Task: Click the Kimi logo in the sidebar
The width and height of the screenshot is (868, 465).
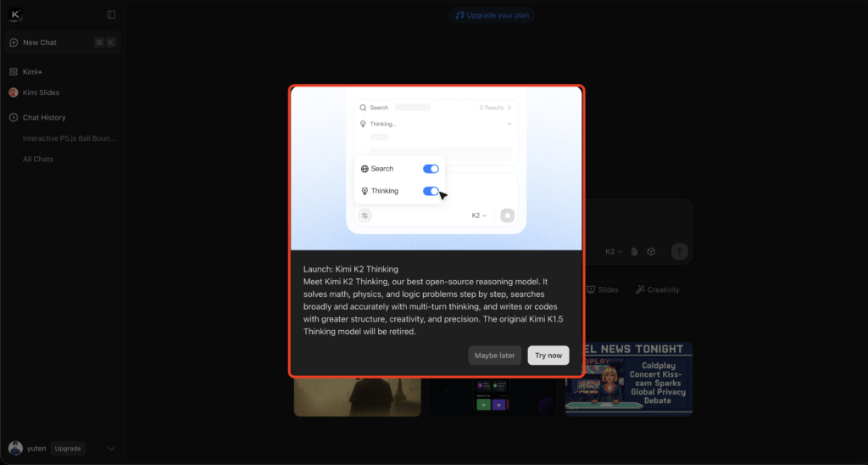Action: [15, 14]
